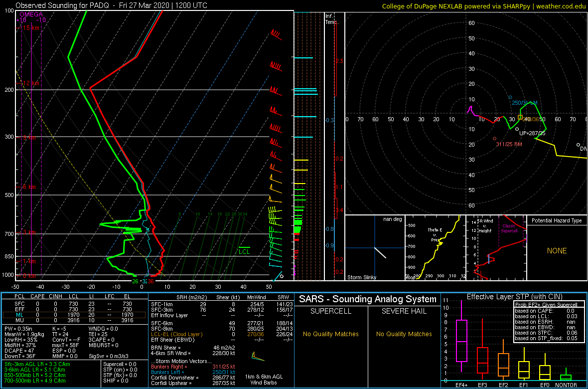The width and height of the screenshot is (588, 389).
Task: Click the green LCL marker on the skew-T
Action: [244, 250]
